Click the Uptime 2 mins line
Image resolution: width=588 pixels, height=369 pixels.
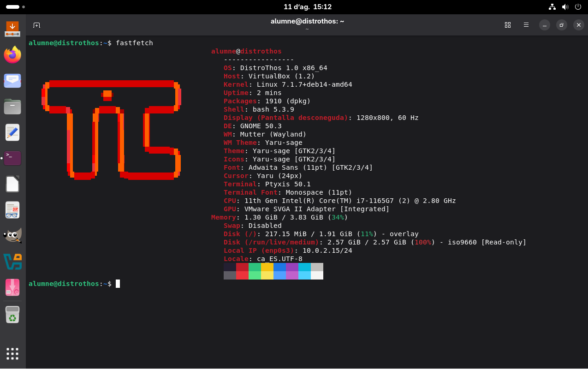[253, 93]
